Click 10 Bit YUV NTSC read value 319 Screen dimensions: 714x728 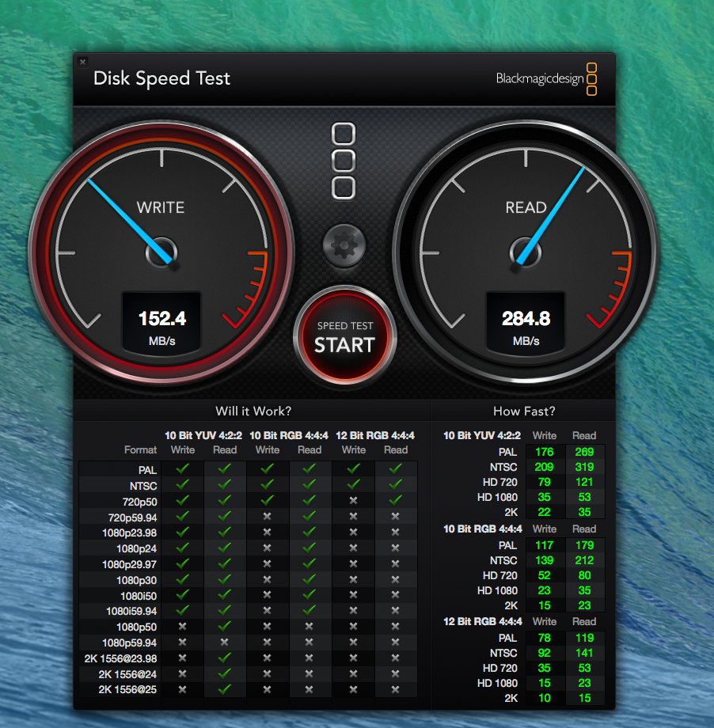click(584, 467)
